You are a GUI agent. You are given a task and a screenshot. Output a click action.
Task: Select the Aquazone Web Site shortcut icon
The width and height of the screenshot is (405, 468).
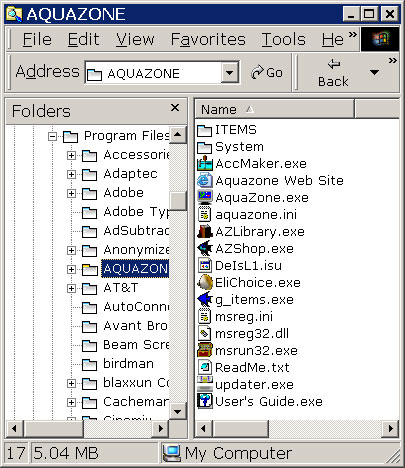(205, 180)
